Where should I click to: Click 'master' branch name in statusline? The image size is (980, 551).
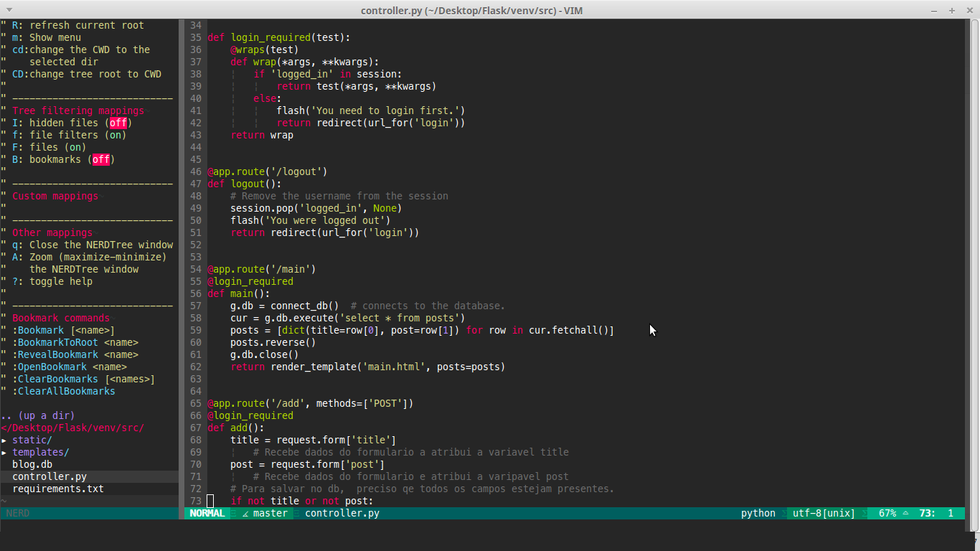coord(270,513)
